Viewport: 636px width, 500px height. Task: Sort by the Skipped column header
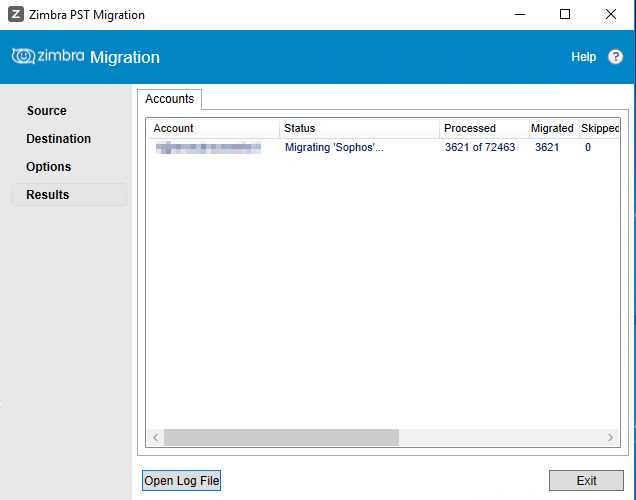coord(599,128)
